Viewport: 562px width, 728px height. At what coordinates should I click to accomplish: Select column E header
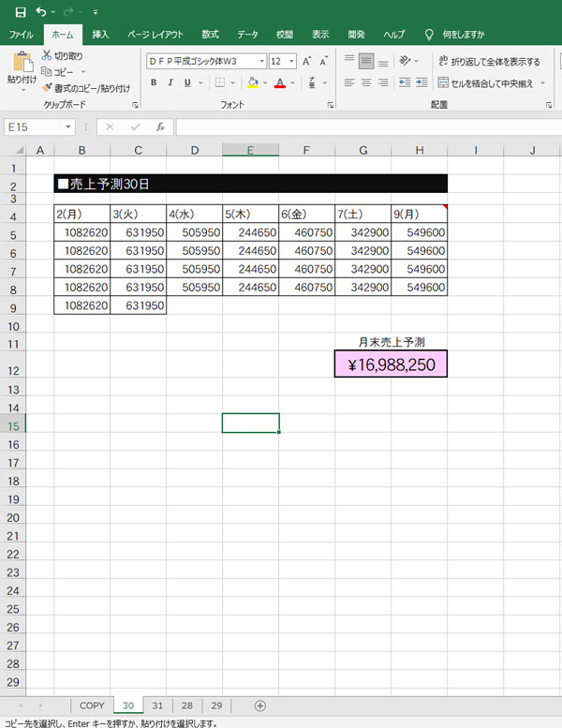click(x=251, y=150)
